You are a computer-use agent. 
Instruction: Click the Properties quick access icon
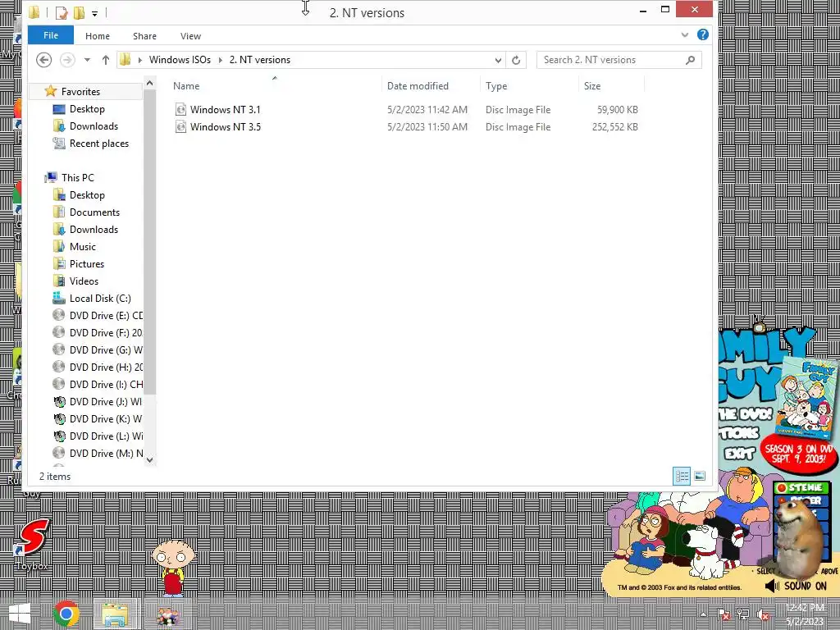[x=62, y=12]
